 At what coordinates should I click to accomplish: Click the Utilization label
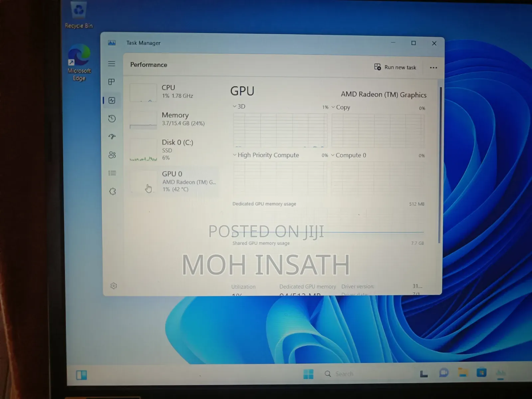pyautogui.click(x=243, y=287)
